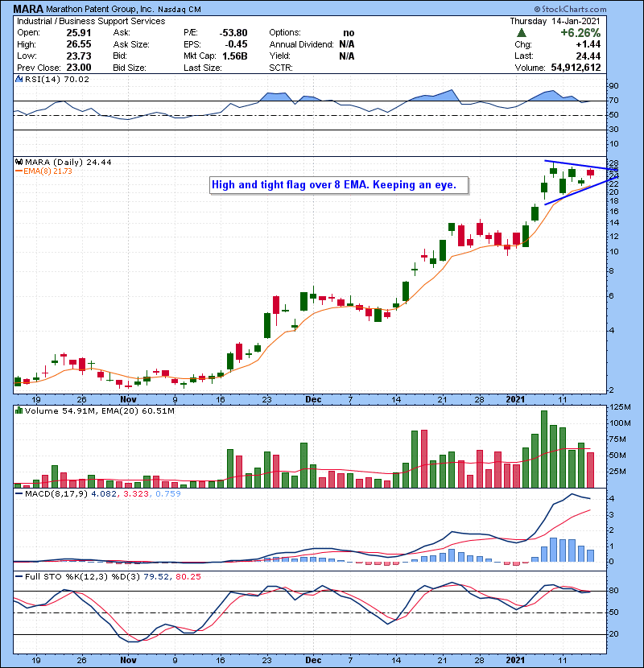This screenshot has width=644, height=668.
Task: Click the green up-triangle change indicator
Action: point(522,33)
